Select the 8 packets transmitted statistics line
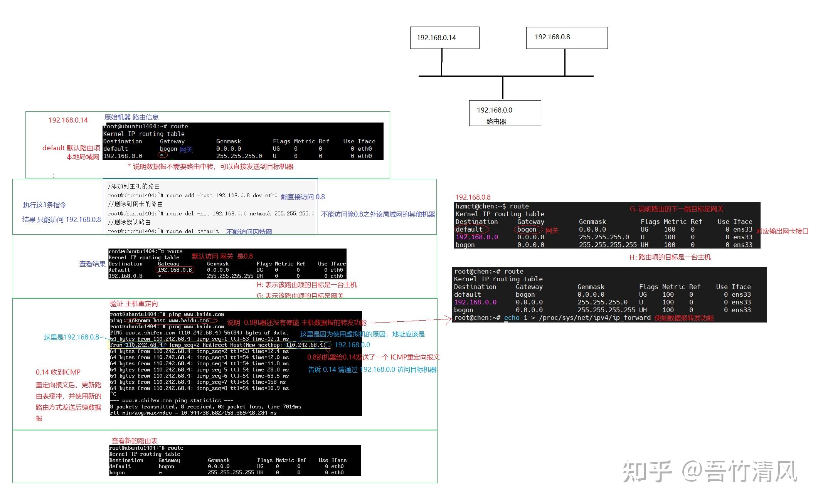818x504 pixels. (x=206, y=407)
